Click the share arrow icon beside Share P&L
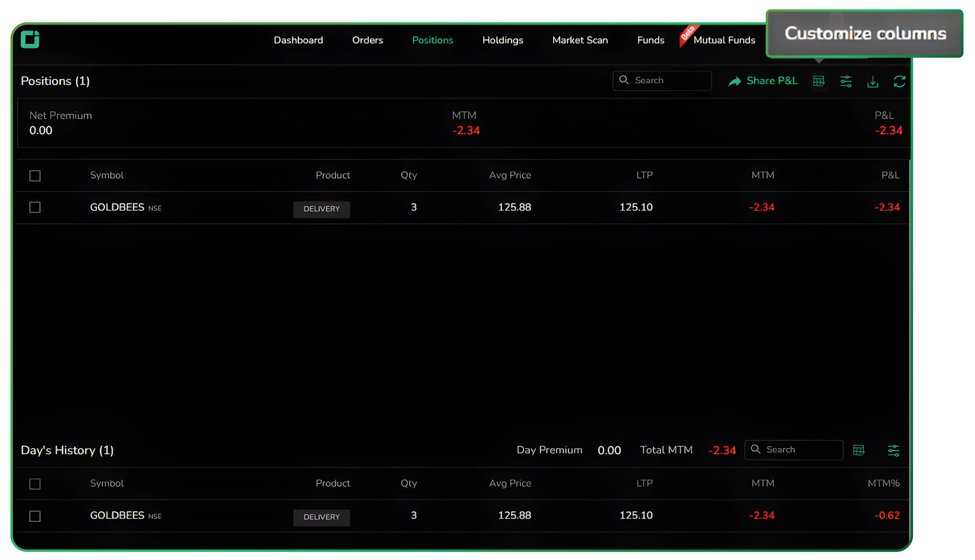Screen dimensions: 975x560 click(x=735, y=81)
